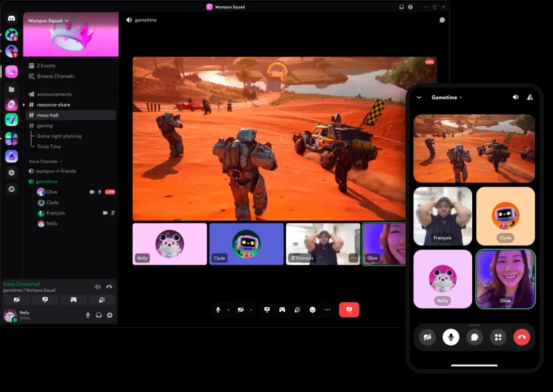Click Clyde's orange tile on phone
The height and width of the screenshot is (392, 553).
coord(505,216)
